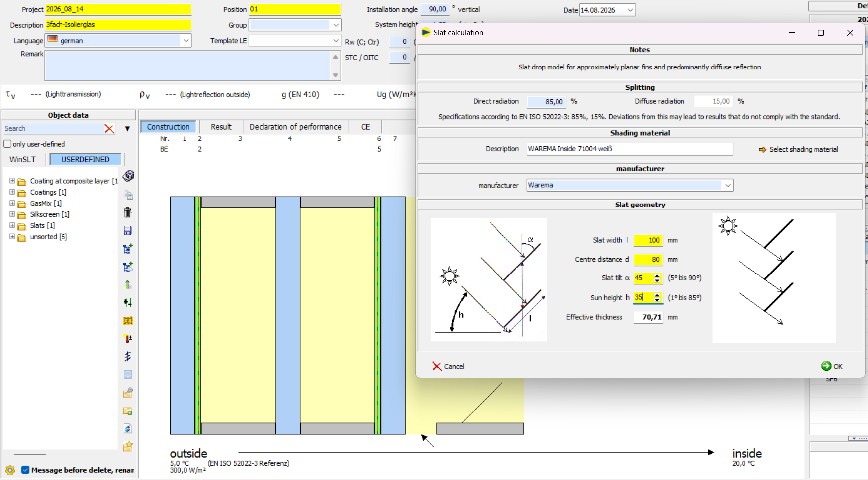The image size is (868, 480).
Task: Click the 3D cube icon above the copy icon
Action: pos(128,176)
